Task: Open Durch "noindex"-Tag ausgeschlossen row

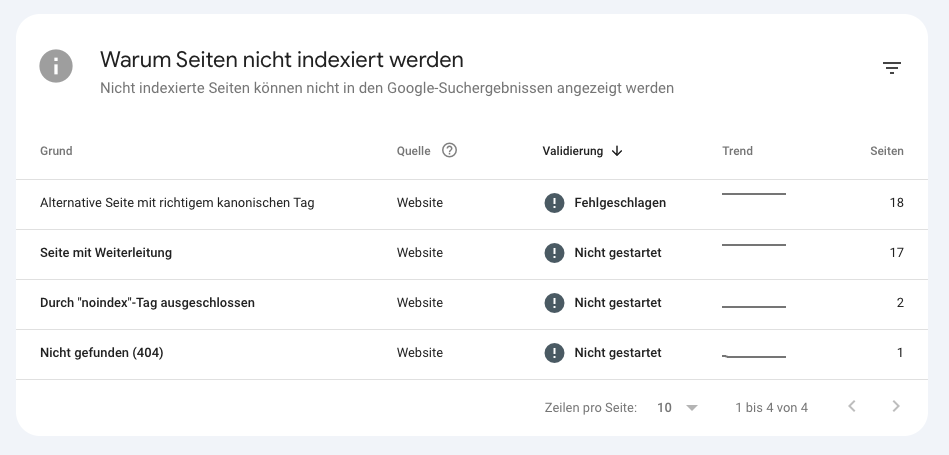Action: [471, 303]
